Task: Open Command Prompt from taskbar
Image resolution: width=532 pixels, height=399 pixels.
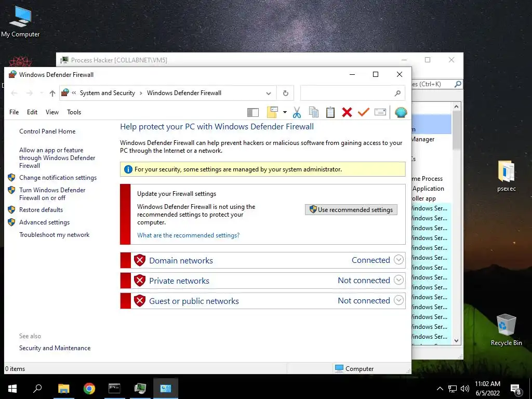Action: (114, 388)
